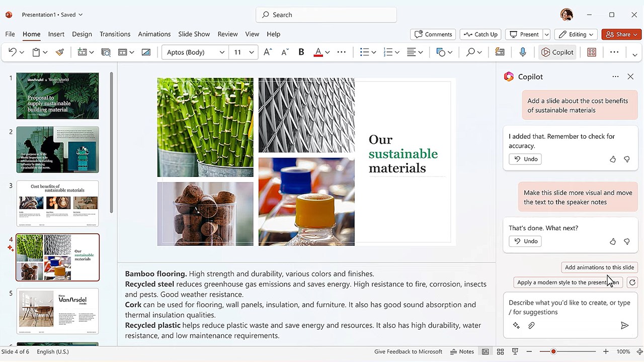Expand the Paste options dropdown arrow
The width and height of the screenshot is (644, 362).
45,52
